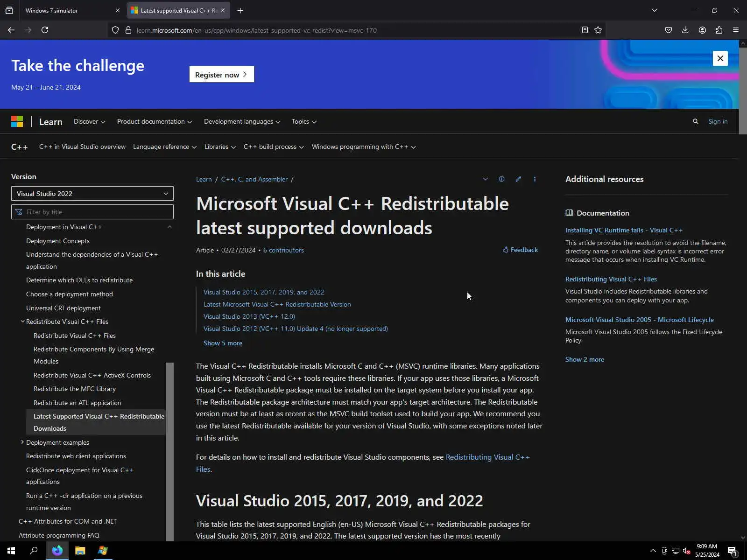Screen dimensions: 747x560
Task: Go back to the previous page
Action: coord(11,30)
